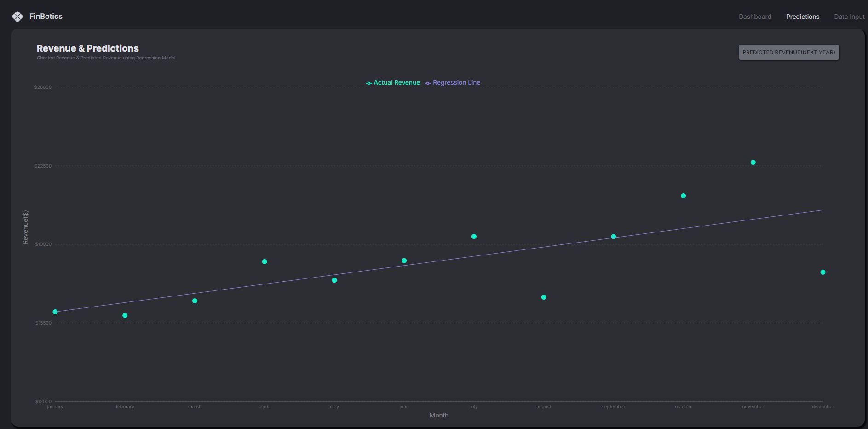868x429 pixels.
Task: Select the June revenue data point
Action: 404,261
